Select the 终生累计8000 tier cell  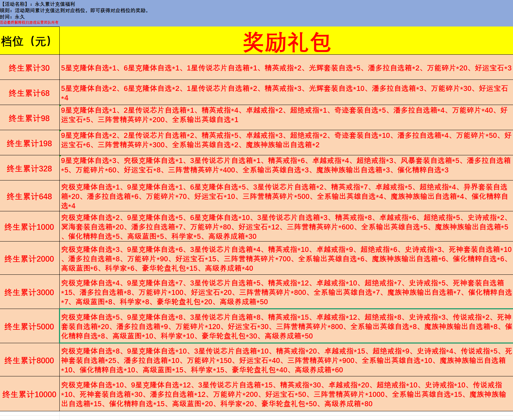(x=30, y=360)
